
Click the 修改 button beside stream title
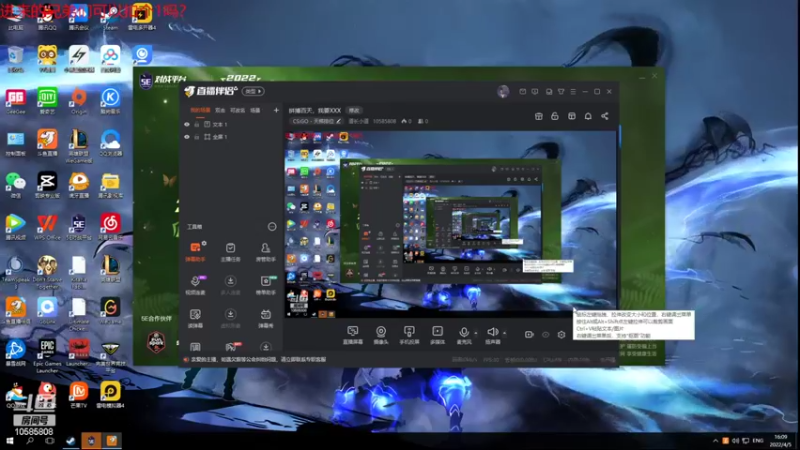[354, 110]
